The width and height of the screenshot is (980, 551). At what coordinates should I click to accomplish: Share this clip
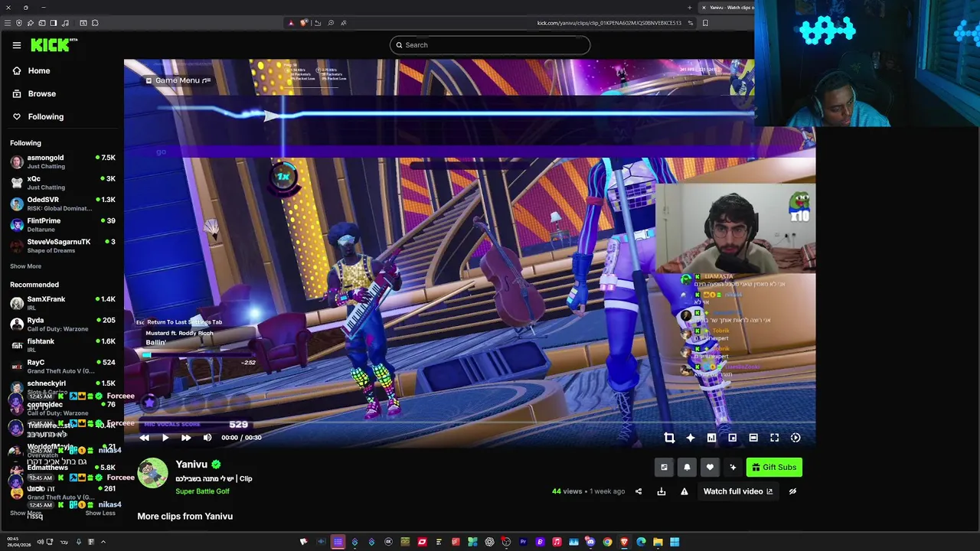pos(639,491)
